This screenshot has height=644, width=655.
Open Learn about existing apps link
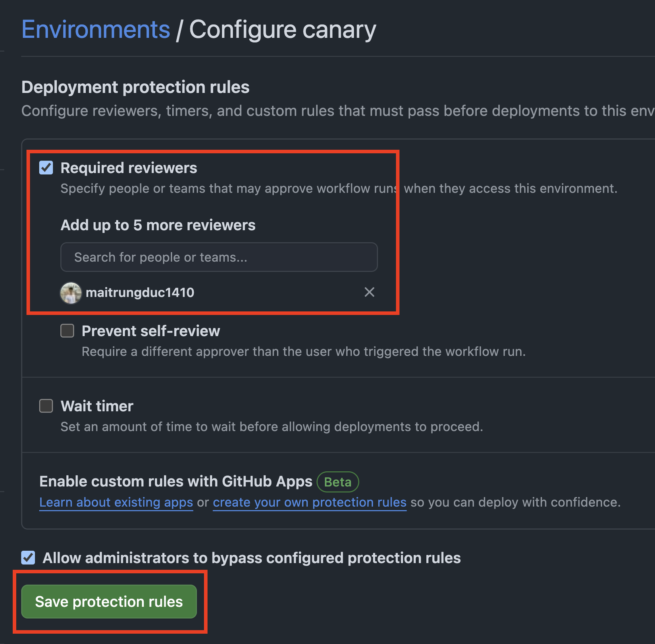pos(116,502)
